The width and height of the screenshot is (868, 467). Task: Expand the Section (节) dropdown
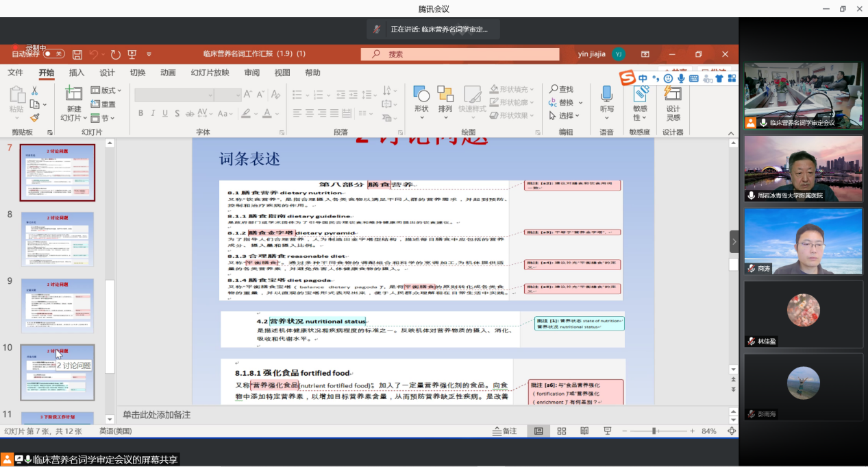(x=104, y=117)
